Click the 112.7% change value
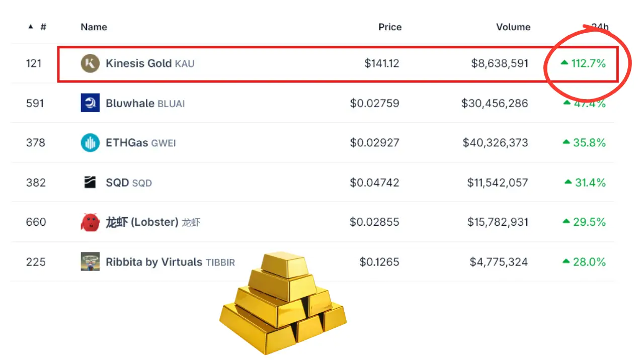The height and width of the screenshot is (362, 644). [588, 63]
